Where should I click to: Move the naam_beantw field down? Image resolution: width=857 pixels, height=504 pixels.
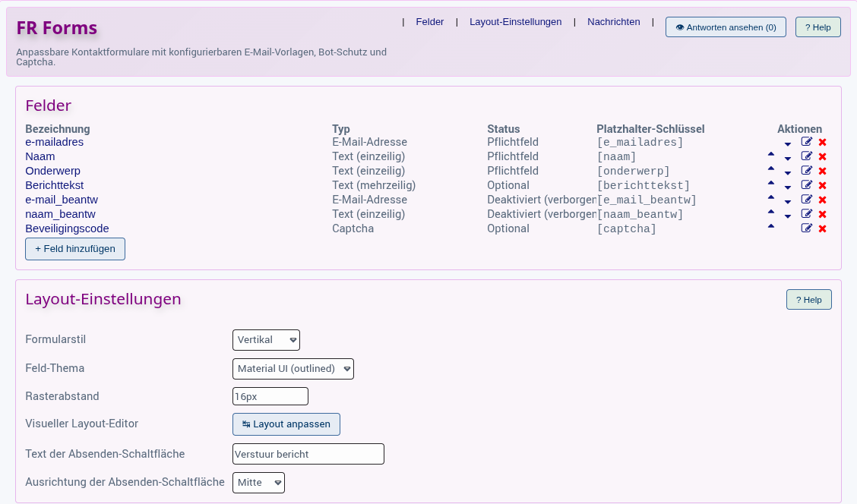[x=788, y=216]
